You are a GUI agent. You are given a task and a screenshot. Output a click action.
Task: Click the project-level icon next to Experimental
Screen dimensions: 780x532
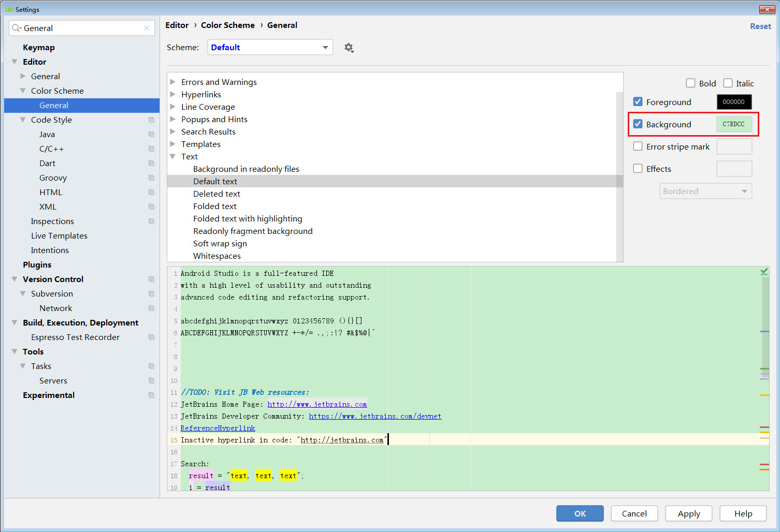coord(151,395)
